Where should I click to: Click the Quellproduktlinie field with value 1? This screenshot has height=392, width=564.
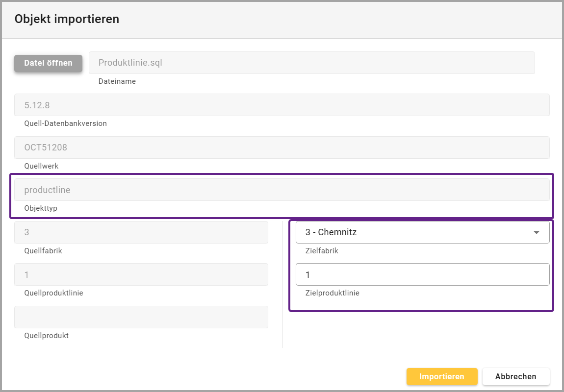141,275
